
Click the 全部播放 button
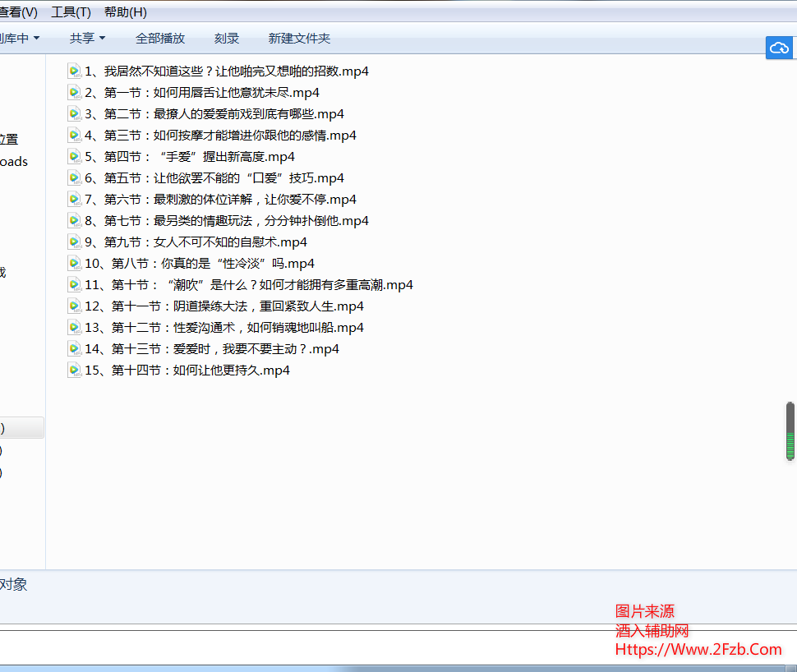(x=160, y=38)
